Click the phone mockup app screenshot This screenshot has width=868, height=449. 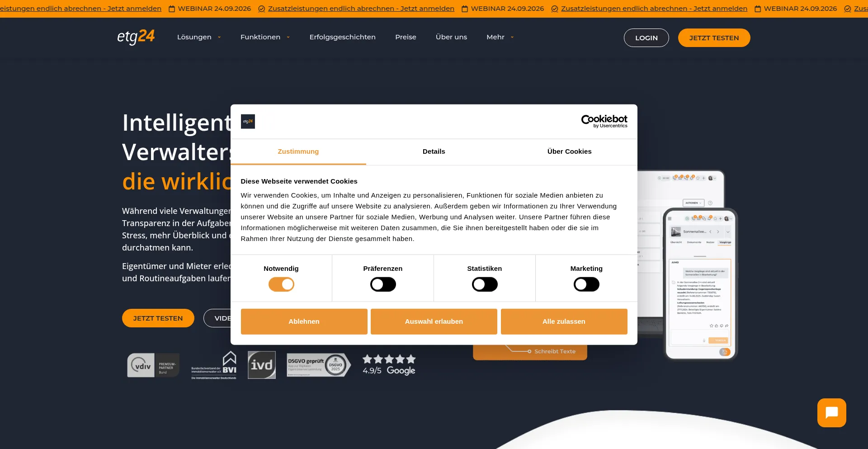700,284
